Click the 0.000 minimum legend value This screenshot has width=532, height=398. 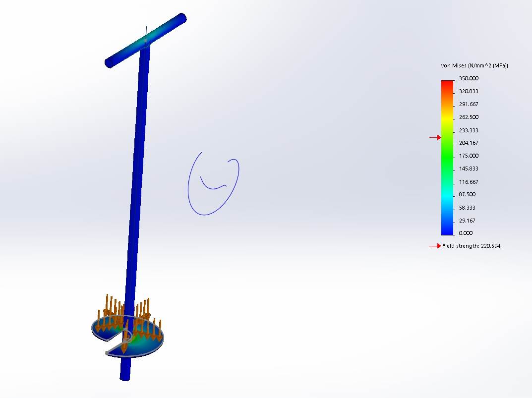[466, 233]
